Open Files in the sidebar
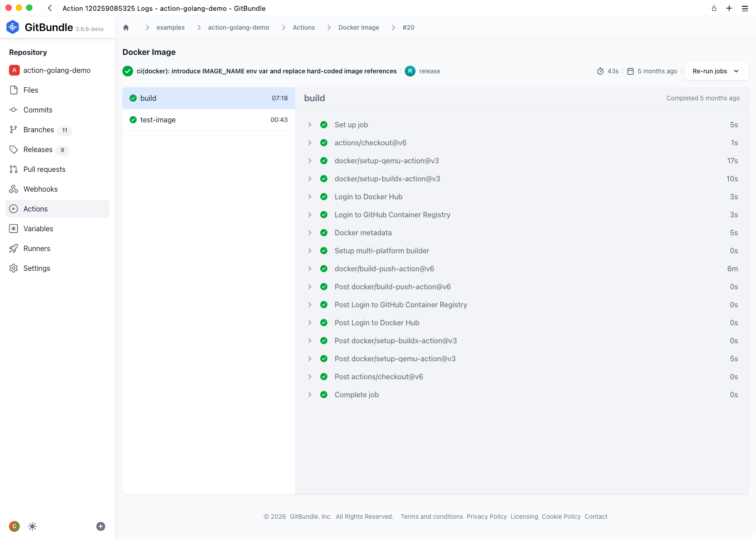 [x=58, y=90]
